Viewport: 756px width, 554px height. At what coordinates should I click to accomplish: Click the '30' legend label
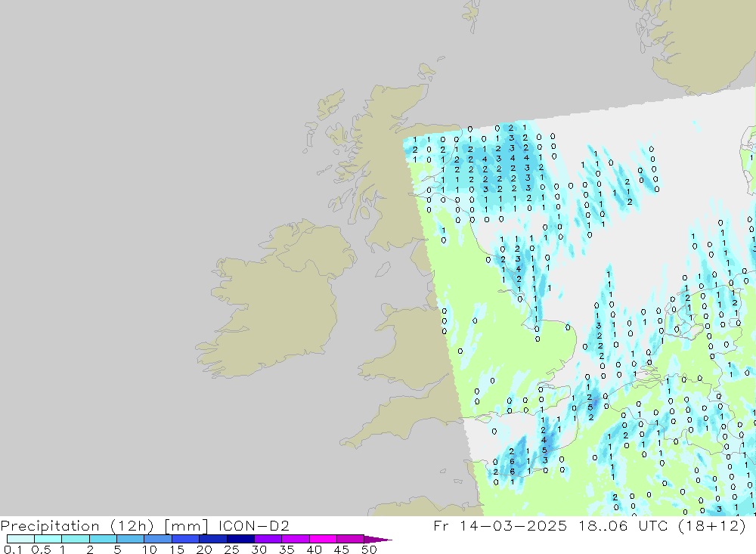click(259, 549)
